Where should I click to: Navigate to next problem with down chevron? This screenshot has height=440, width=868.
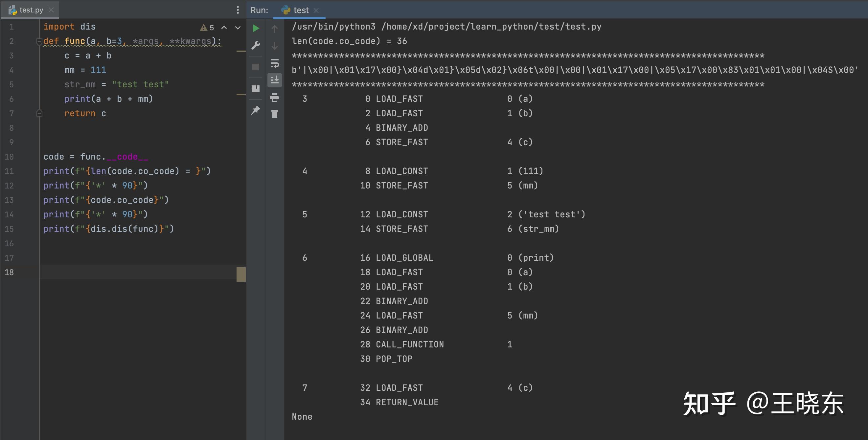238,28
